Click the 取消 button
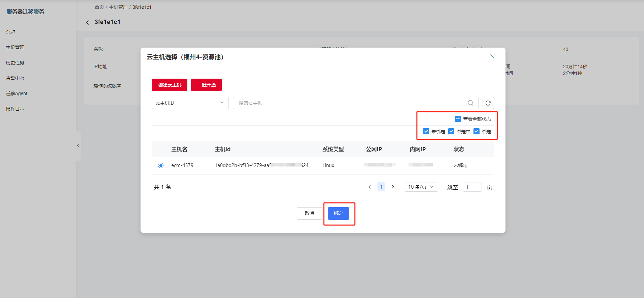This screenshot has width=644, height=298. tap(309, 213)
